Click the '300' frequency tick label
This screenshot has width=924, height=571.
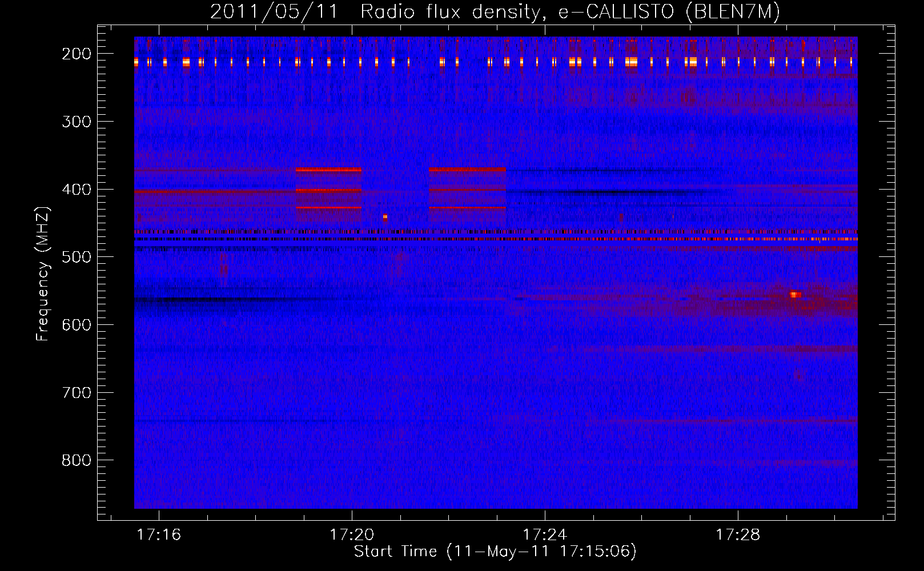(77, 122)
